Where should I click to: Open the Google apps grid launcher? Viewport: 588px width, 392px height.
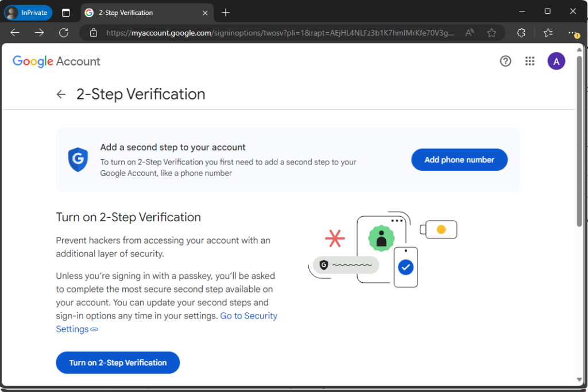pos(530,61)
